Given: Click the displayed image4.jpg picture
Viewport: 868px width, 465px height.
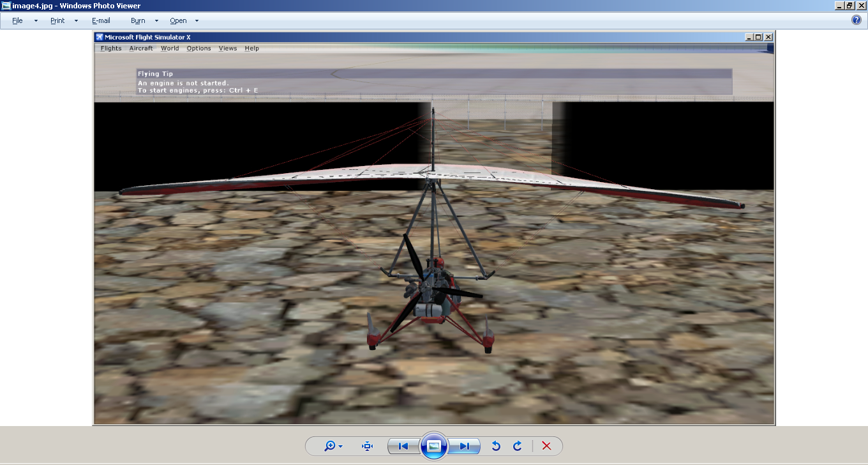Looking at the screenshot, I should coord(434,227).
